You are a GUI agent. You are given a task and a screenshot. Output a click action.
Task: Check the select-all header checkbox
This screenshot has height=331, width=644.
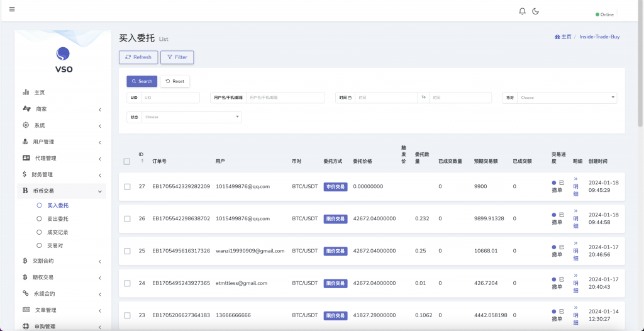coord(127,162)
